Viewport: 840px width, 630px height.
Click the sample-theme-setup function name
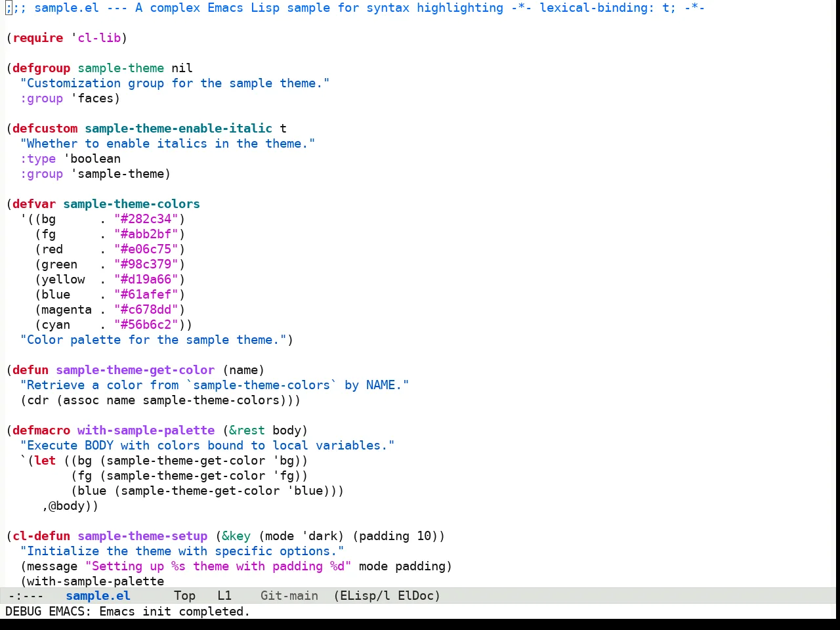tap(142, 535)
